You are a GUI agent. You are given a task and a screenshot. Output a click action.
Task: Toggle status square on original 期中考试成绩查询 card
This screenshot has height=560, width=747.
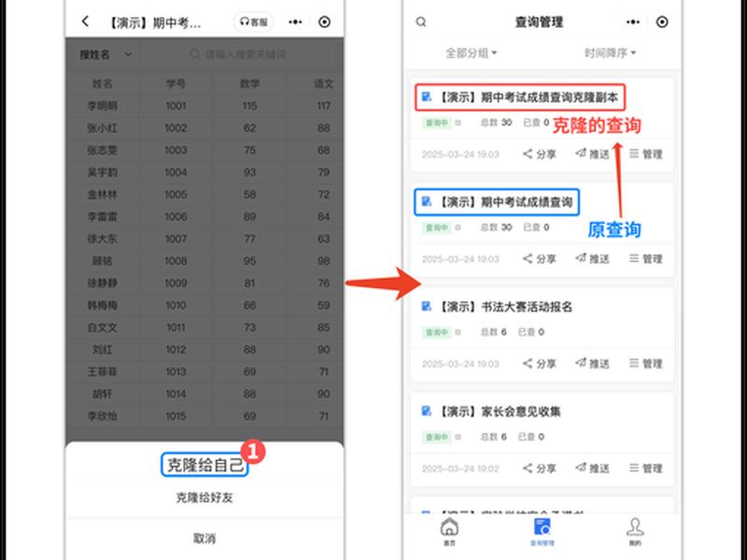tap(458, 228)
